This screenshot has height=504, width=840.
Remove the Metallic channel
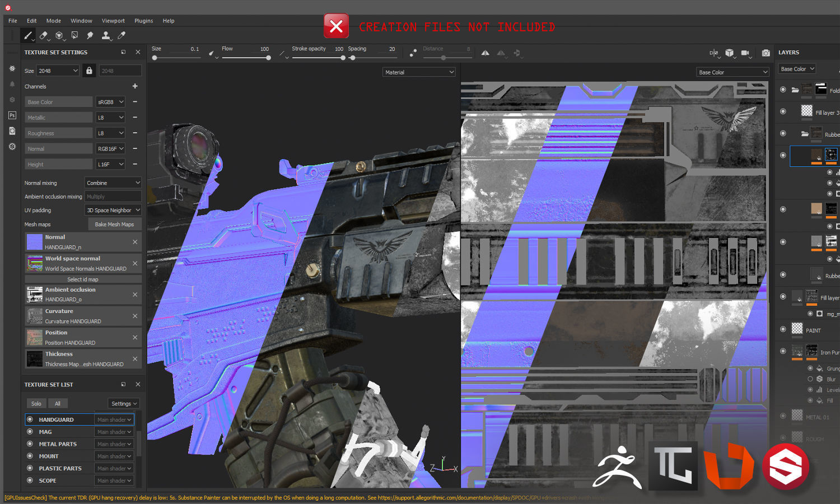(135, 118)
